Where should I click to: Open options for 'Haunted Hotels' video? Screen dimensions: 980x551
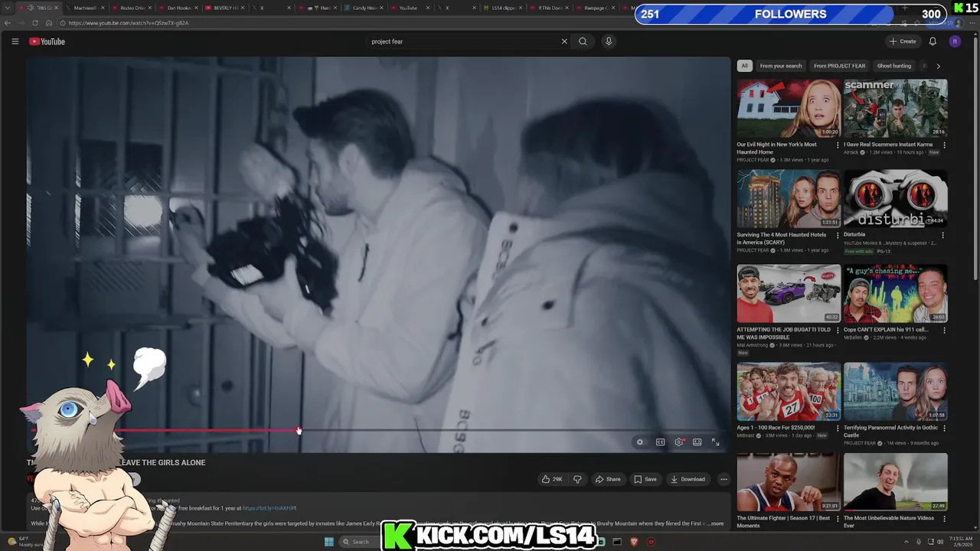coord(838,235)
